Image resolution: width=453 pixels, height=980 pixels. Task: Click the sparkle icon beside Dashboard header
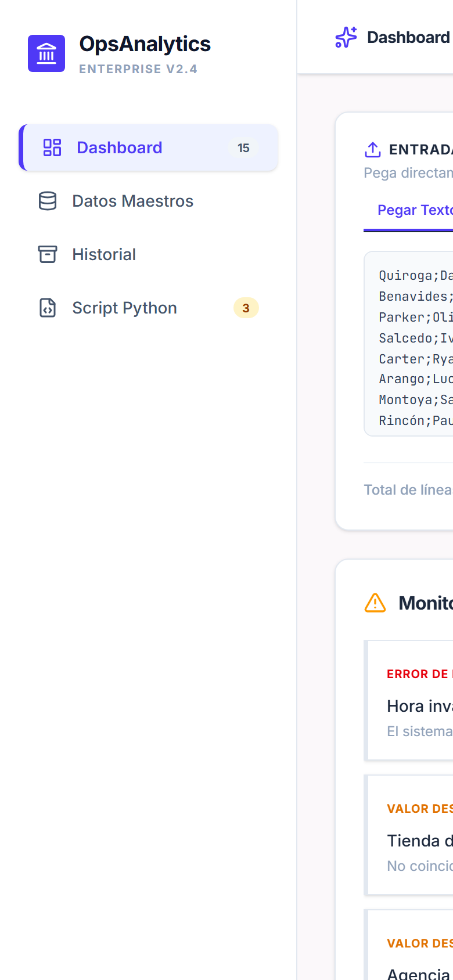pos(346,37)
